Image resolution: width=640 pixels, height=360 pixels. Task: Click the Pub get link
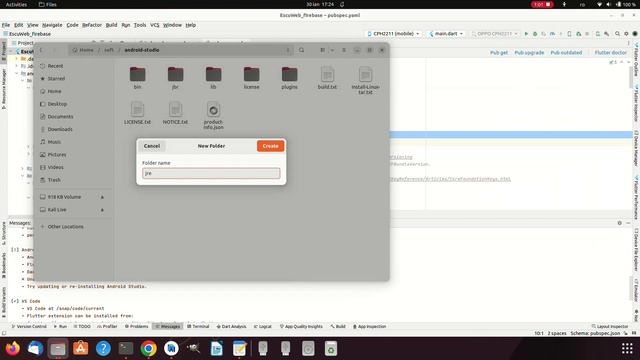(x=499, y=53)
